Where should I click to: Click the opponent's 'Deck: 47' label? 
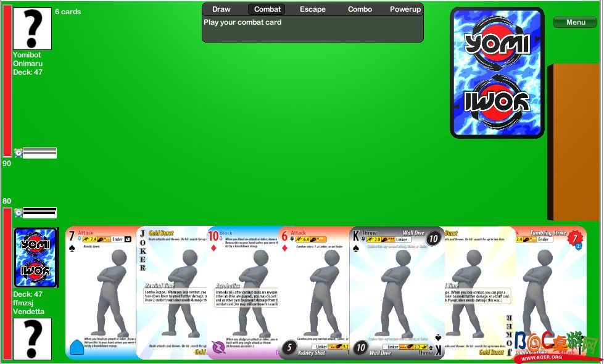click(x=28, y=72)
